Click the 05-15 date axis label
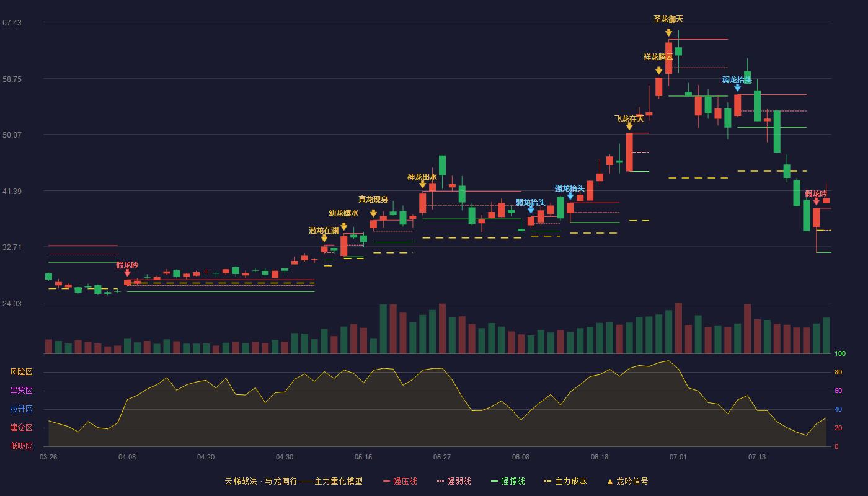Image resolution: width=868 pixels, height=496 pixels. coord(363,457)
